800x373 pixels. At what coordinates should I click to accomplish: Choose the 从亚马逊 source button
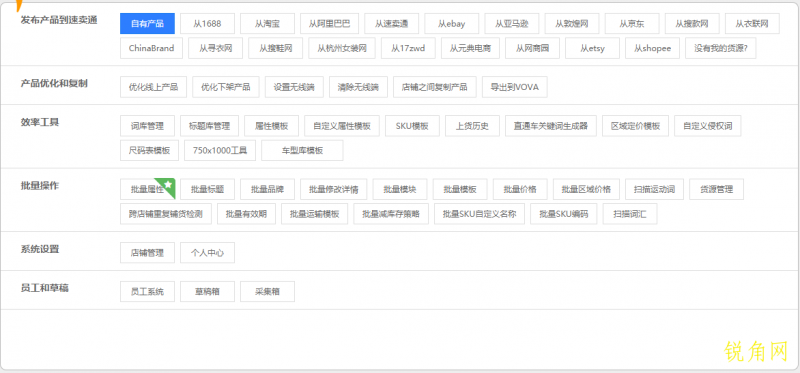(x=512, y=23)
